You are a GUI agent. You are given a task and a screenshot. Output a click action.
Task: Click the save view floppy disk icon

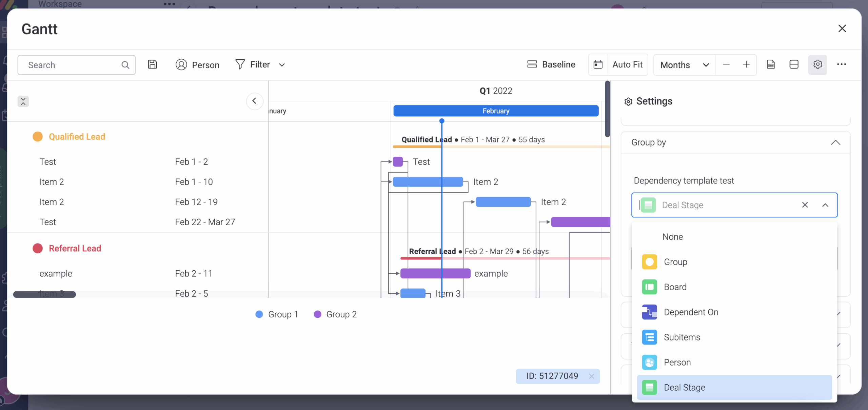pos(152,64)
